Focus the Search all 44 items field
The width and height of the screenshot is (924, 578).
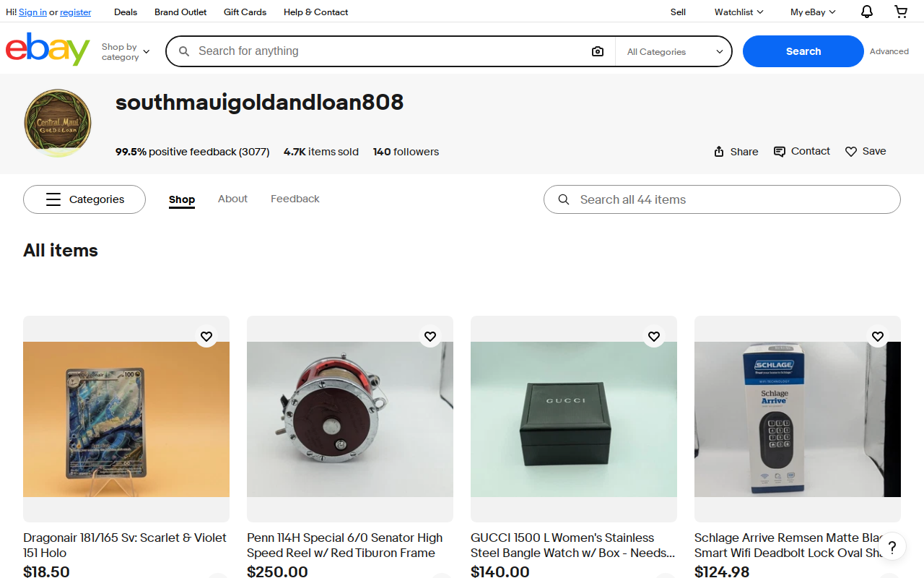722,199
